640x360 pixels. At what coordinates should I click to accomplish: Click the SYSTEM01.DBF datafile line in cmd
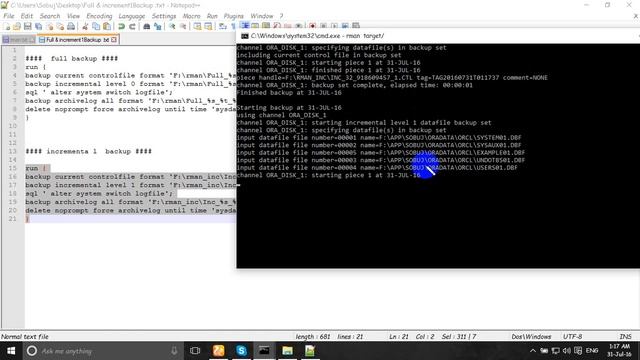379,138
